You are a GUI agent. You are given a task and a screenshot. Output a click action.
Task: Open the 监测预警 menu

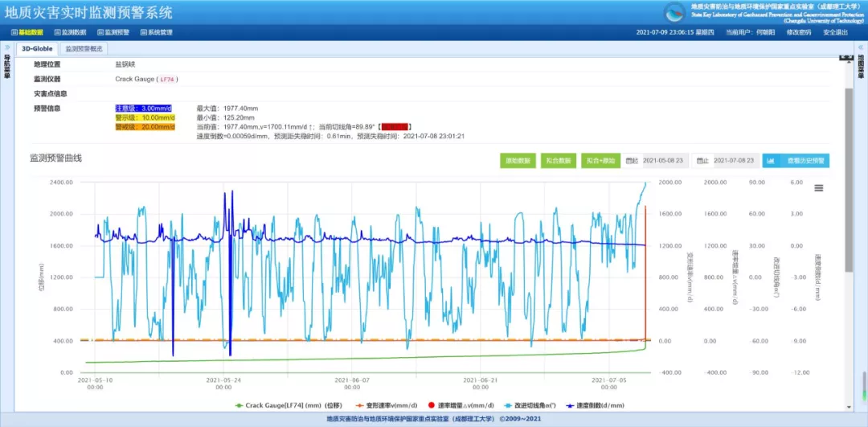click(x=113, y=32)
